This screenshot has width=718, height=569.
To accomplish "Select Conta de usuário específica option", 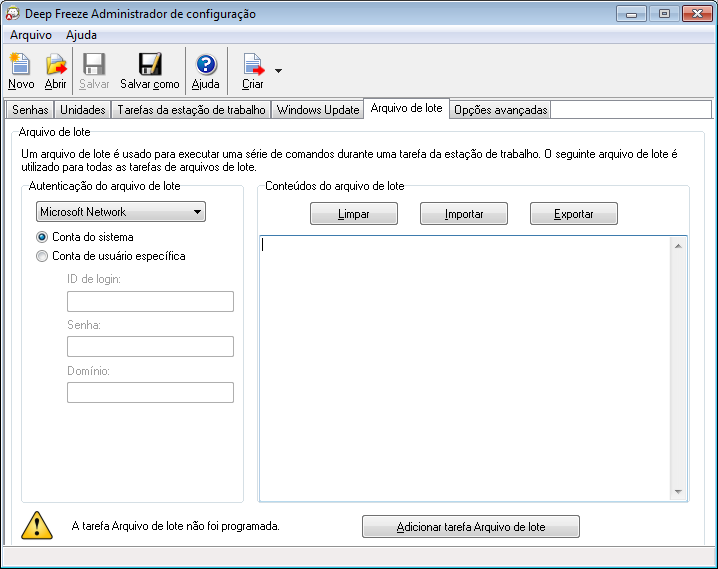I will 42,256.
